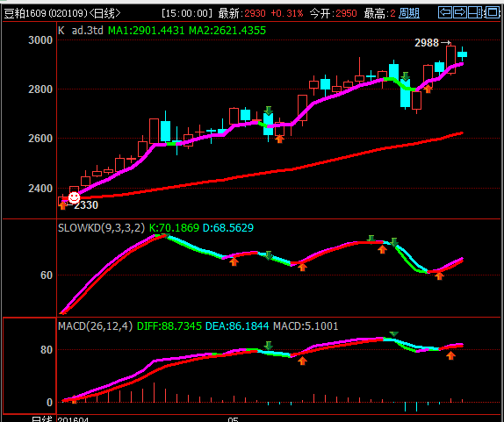Click the red MA2 line at its right end

(462, 133)
